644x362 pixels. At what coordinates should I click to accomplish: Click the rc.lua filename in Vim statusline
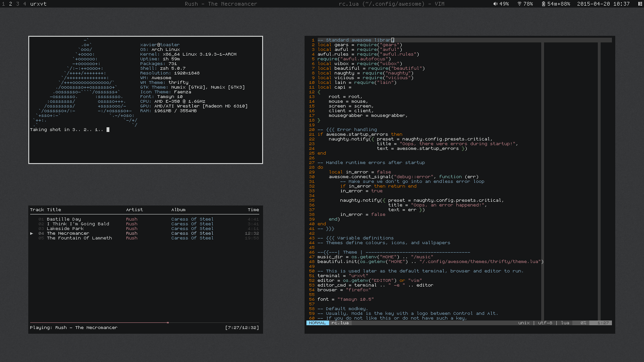[x=340, y=323]
